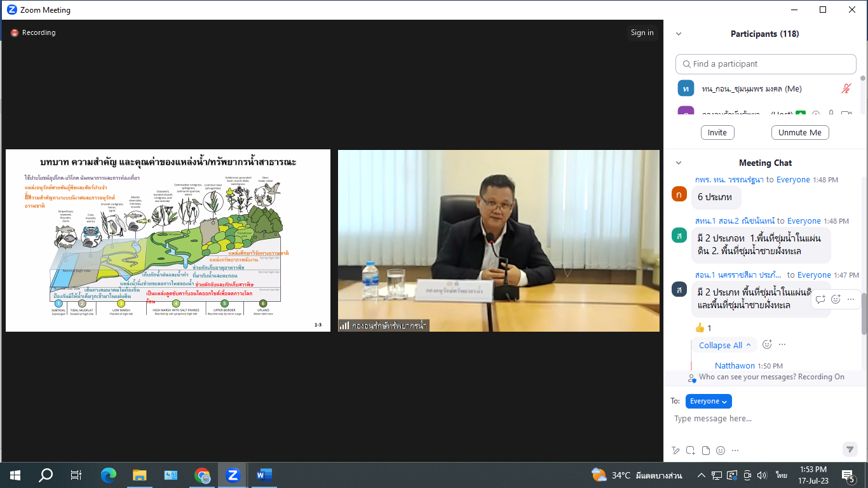Viewport: 868px width, 488px height.
Task: Click the Sign in button
Action: (x=642, y=33)
